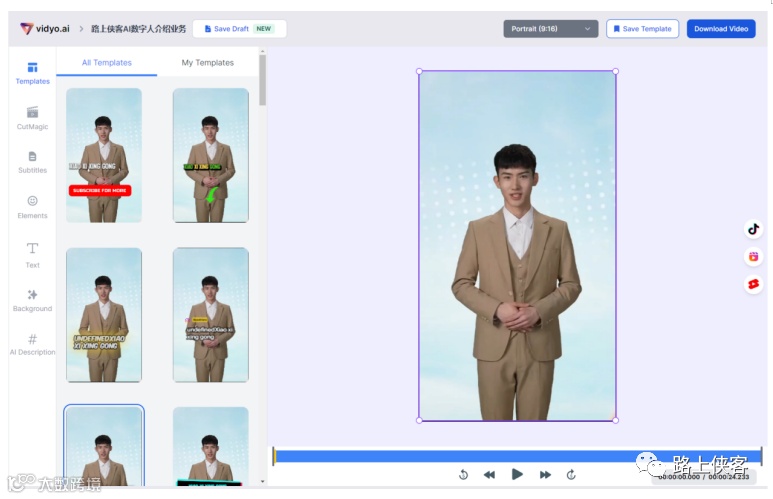Screen dimensions: 773x499
Task: Click the bottom-left resize handle of canvas
Action: pos(419,421)
